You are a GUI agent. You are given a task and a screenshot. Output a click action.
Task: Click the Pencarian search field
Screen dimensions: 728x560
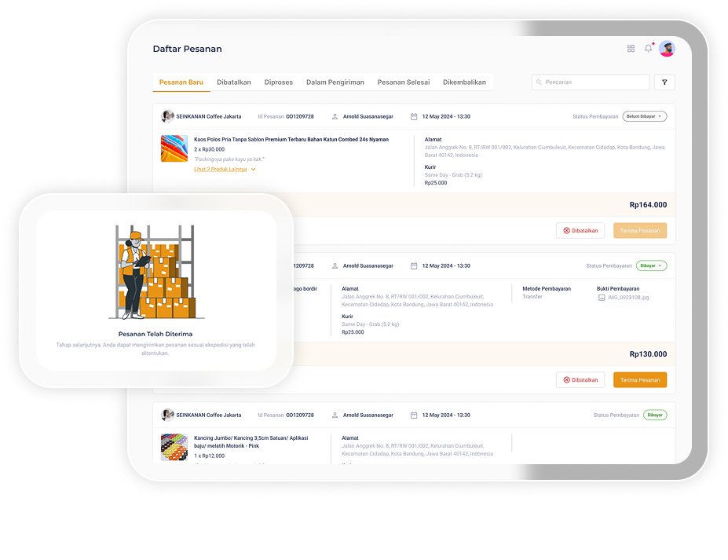[593, 82]
